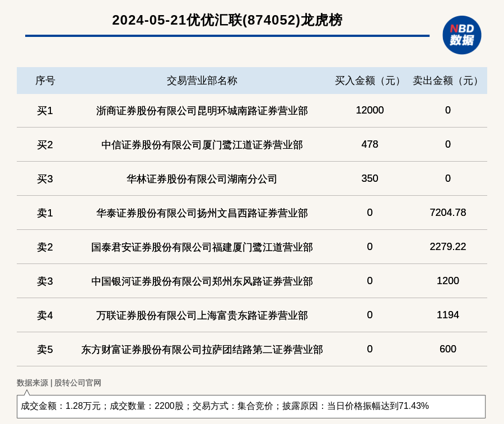
Task: Select the row label 卖4
Action: 45,315
